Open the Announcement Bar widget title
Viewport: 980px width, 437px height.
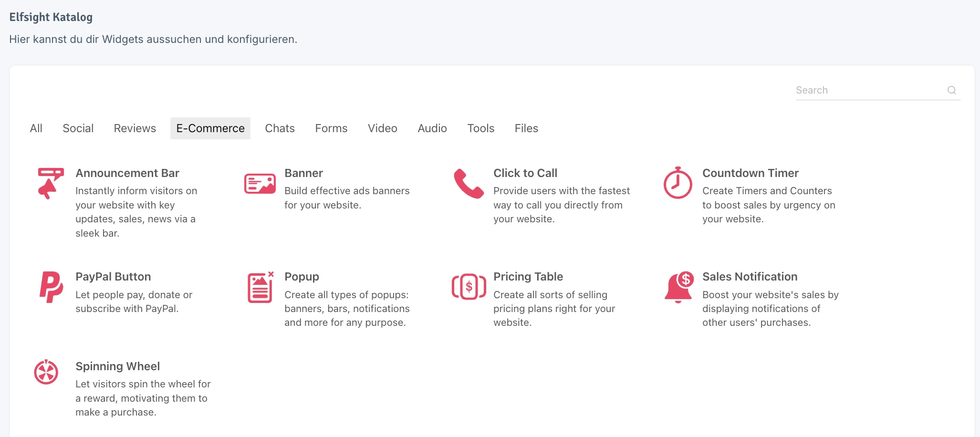click(127, 173)
